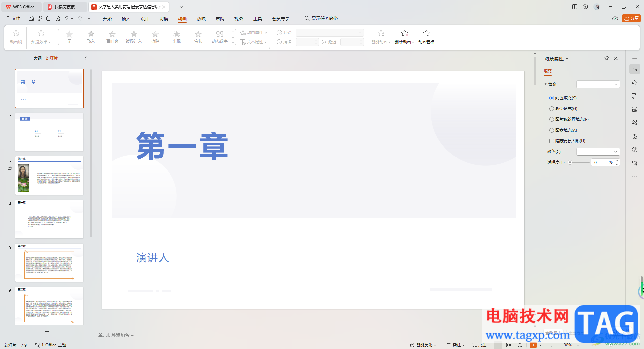This screenshot has width=644, height=349.
Task: Check the 隐藏背景图形 checkbox
Action: (x=552, y=141)
